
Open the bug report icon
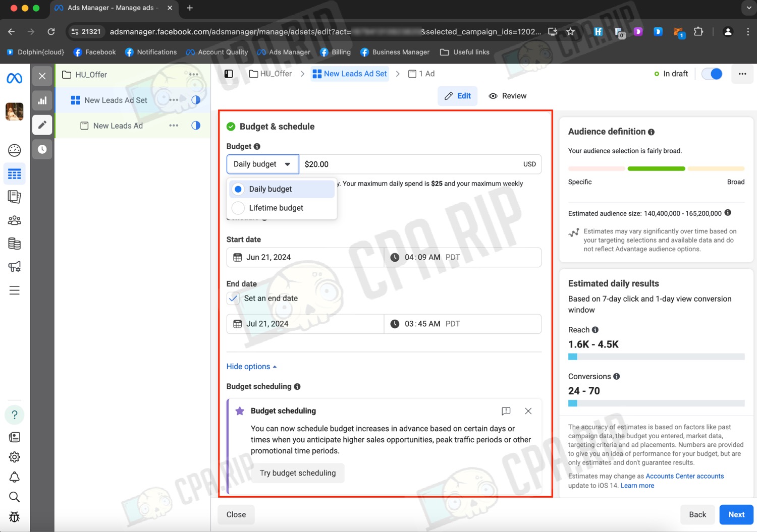(15, 517)
